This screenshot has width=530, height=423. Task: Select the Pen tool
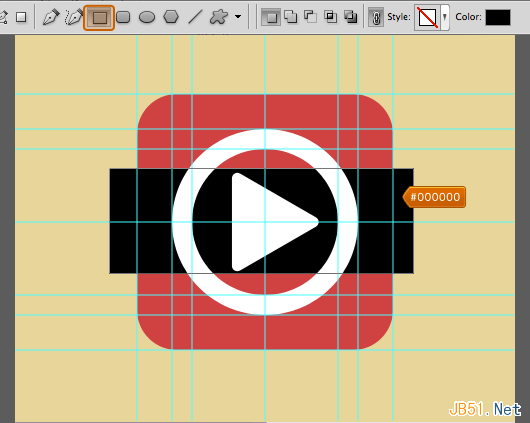51,17
